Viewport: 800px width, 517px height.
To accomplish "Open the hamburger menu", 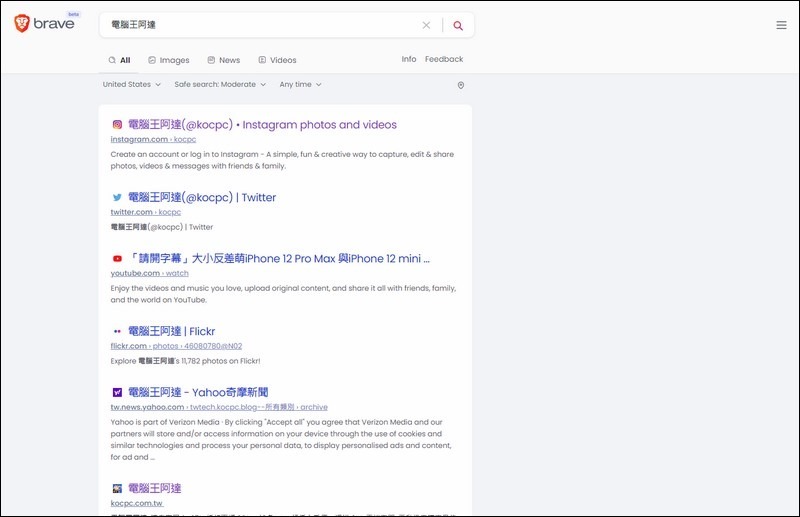I will [781, 25].
